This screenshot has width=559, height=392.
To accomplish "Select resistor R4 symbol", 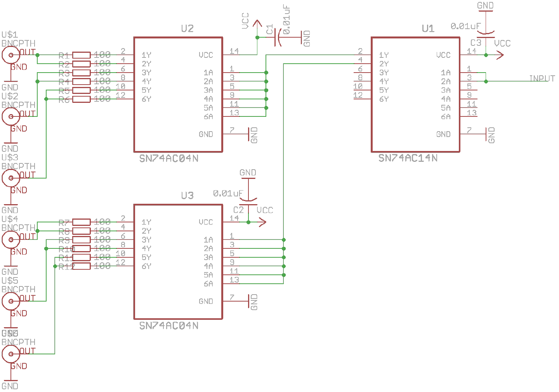I will tap(82, 82).
